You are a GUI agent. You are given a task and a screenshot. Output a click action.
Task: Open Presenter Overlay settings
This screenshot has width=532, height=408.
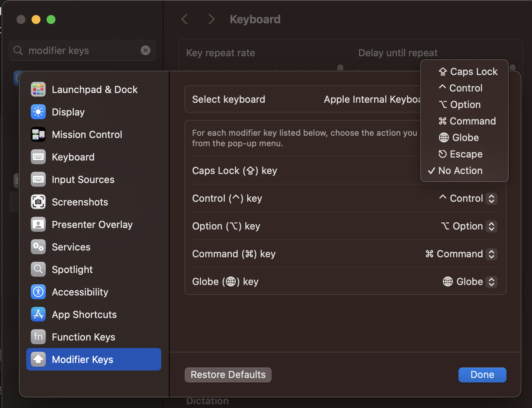92,224
